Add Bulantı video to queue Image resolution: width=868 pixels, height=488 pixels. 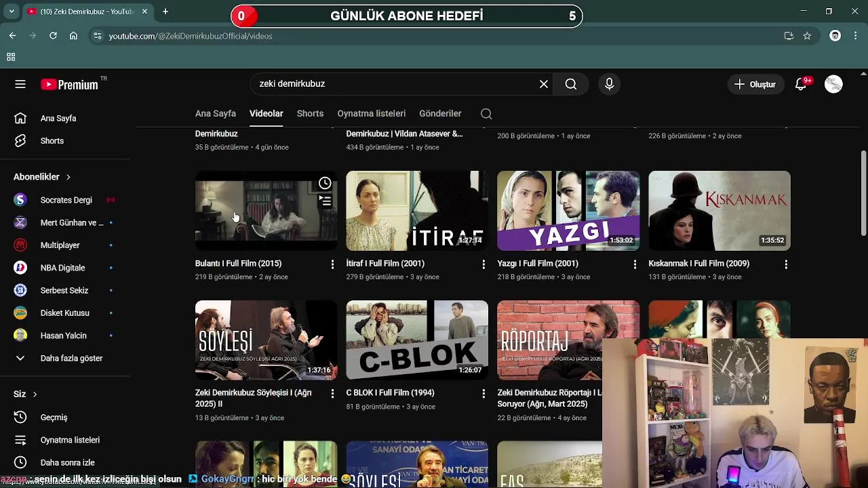[325, 201]
